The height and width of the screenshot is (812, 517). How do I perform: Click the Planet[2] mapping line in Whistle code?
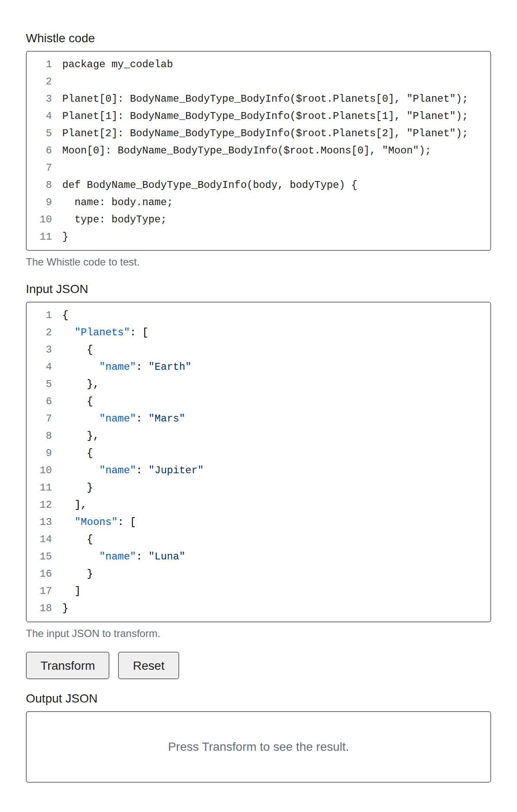coord(265,133)
